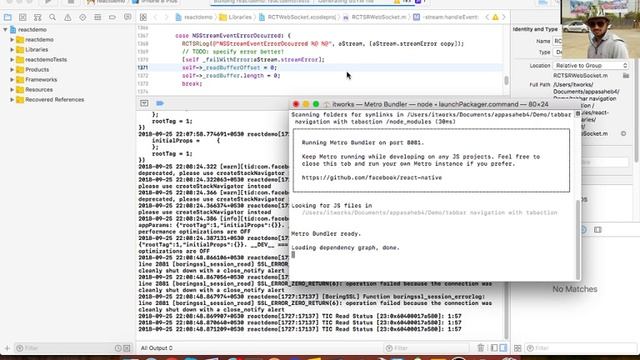Open the Test navigator diamond icon
The height and width of the screenshot is (360, 640).
[82, 17]
